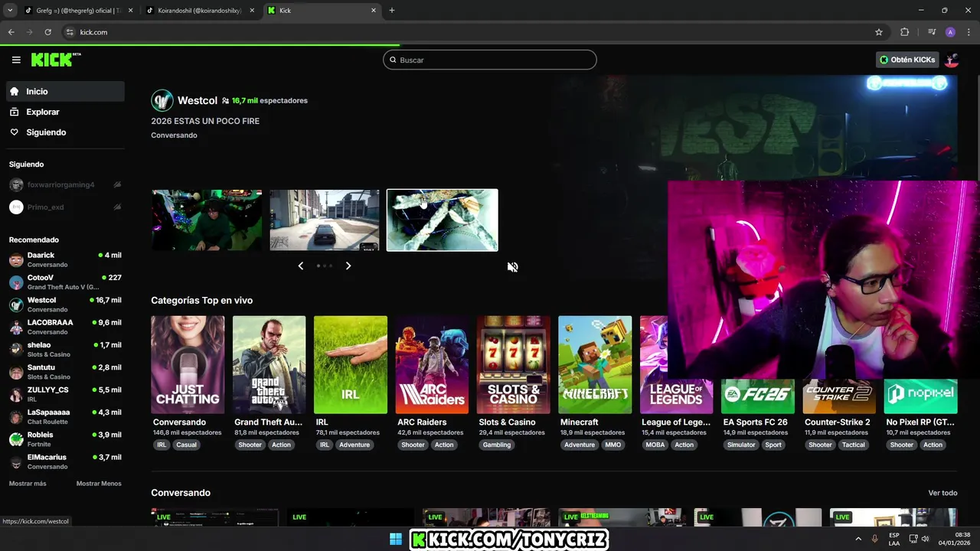Open Explorar in the sidebar
Image resolution: width=980 pixels, height=551 pixels.
pyautogui.click(x=65, y=112)
